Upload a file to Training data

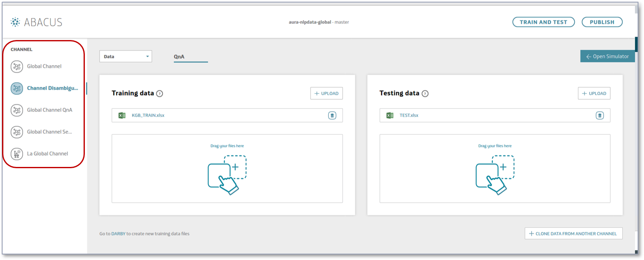[x=326, y=93]
